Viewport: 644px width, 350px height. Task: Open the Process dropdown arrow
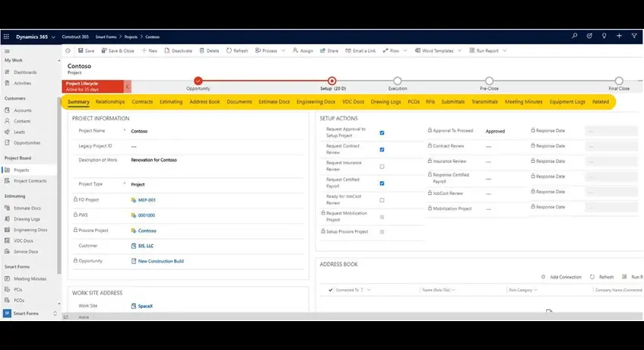pos(284,50)
